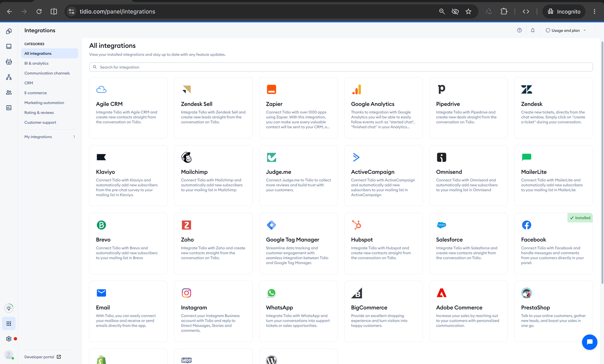Open the browser side panel icon
Image resolution: width=604 pixels, height=364 pixels.
pyautogui.click(x=54, y=12)
